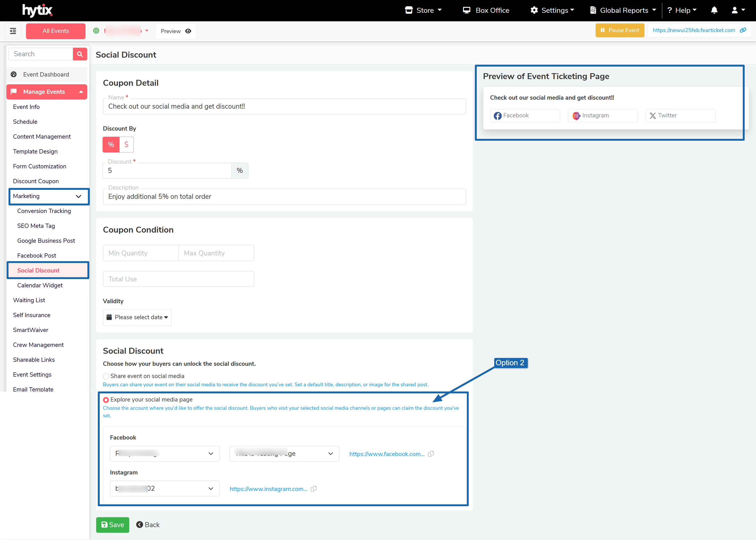
Task: Open Please select date validity dropdown
Action: (137, 317)
